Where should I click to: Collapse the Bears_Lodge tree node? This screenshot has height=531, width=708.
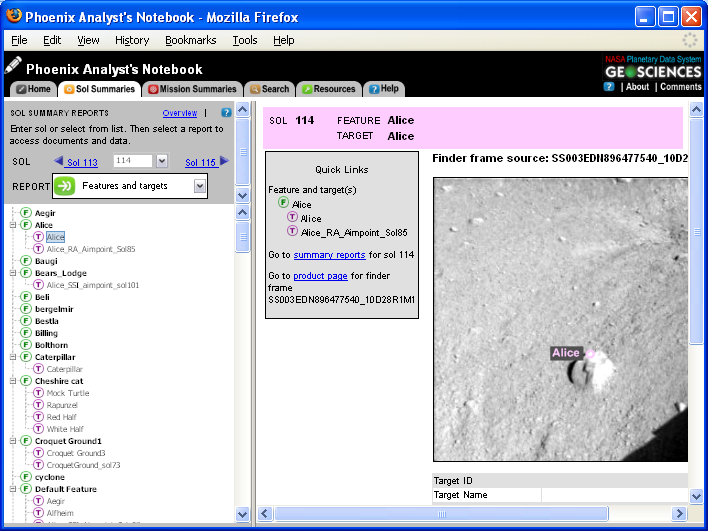(11, 273)
